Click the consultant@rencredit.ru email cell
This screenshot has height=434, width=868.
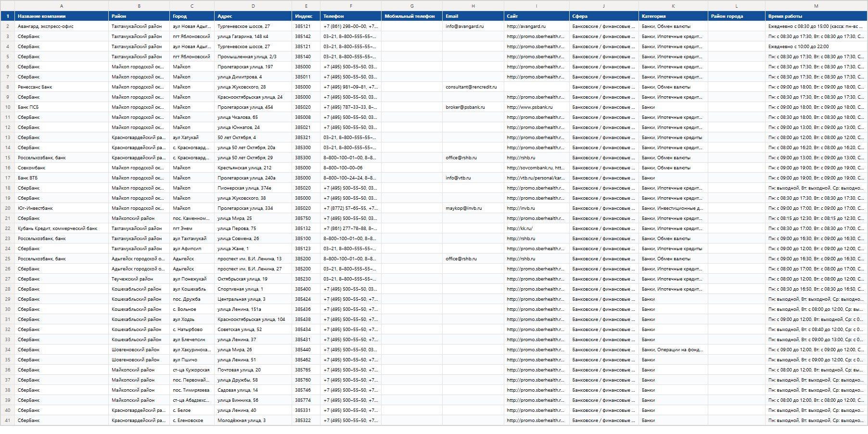[x=473, y=87]
